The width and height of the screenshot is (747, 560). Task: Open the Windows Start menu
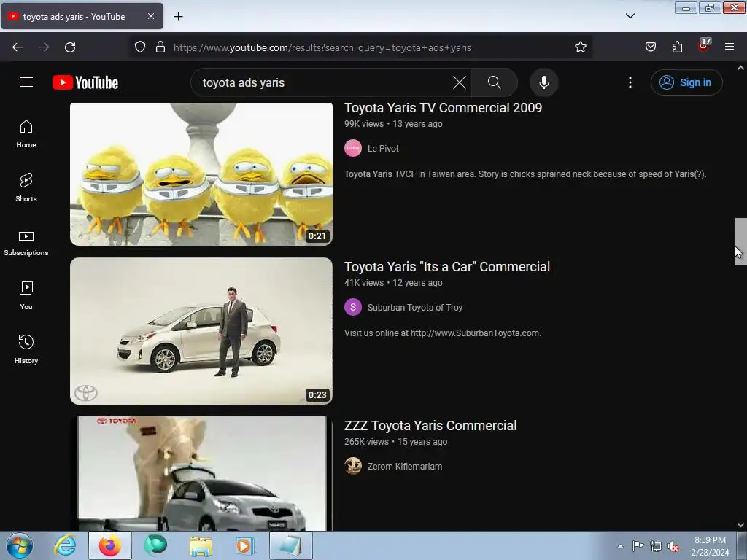point(20,545)
